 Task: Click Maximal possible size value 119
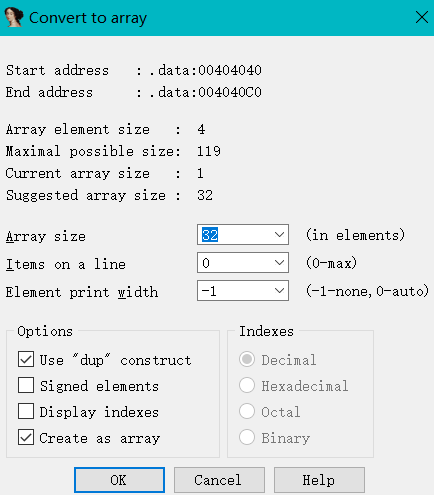209,151
